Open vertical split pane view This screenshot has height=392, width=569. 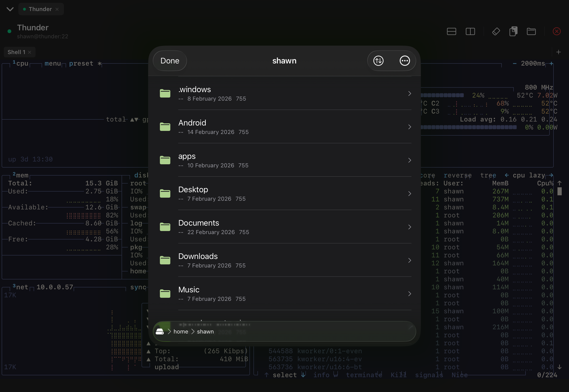pos(470,31)
